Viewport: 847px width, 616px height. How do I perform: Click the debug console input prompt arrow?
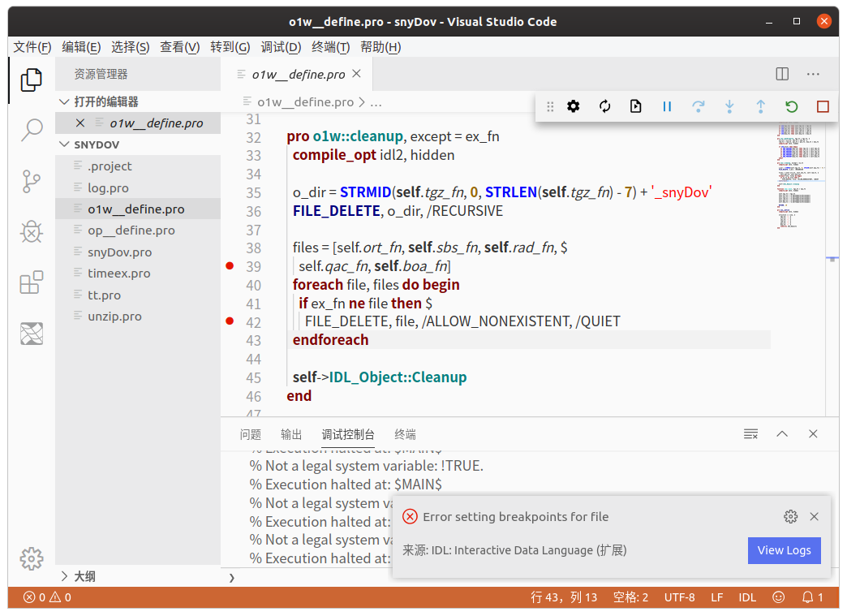coord(232,578)
